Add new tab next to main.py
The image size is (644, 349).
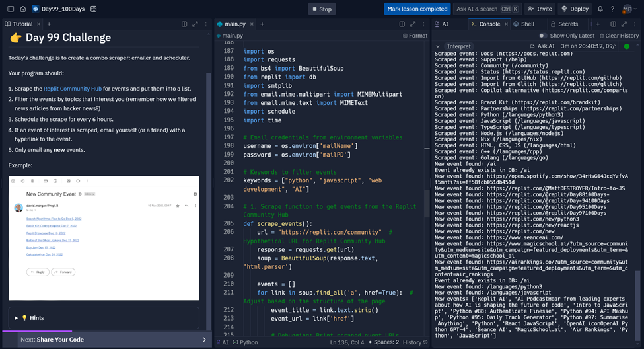262,24
